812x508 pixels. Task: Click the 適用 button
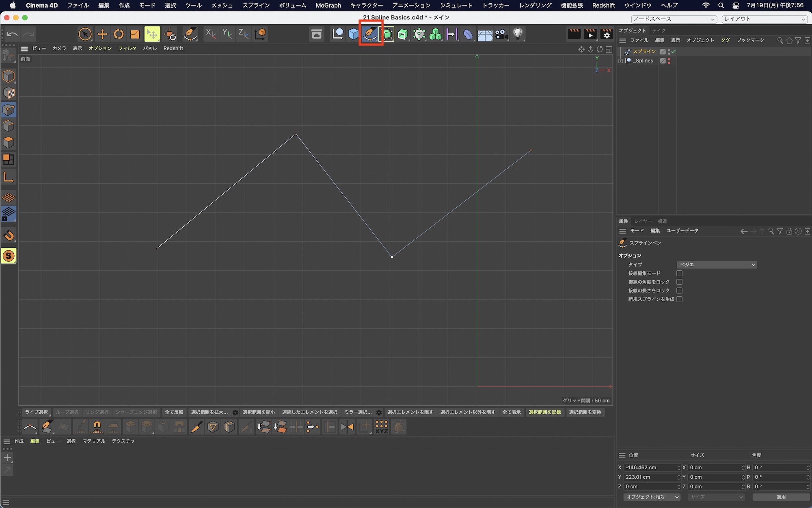coord(781,497)
